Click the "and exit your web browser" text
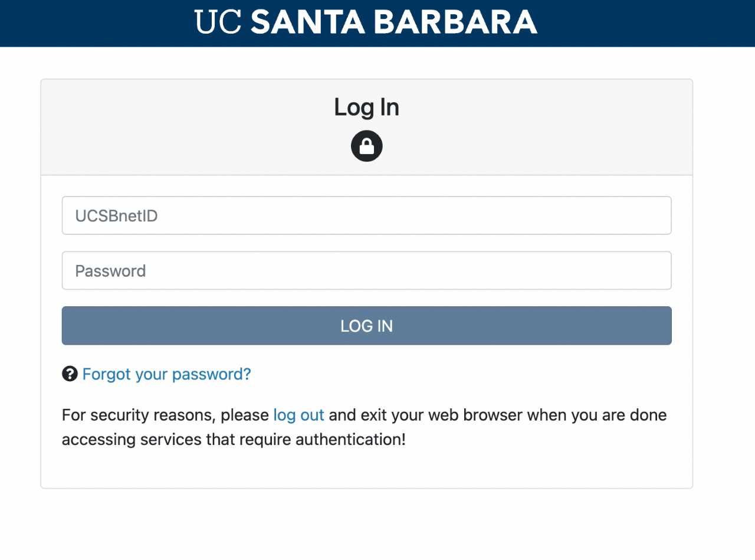 (x=425, y=415)
